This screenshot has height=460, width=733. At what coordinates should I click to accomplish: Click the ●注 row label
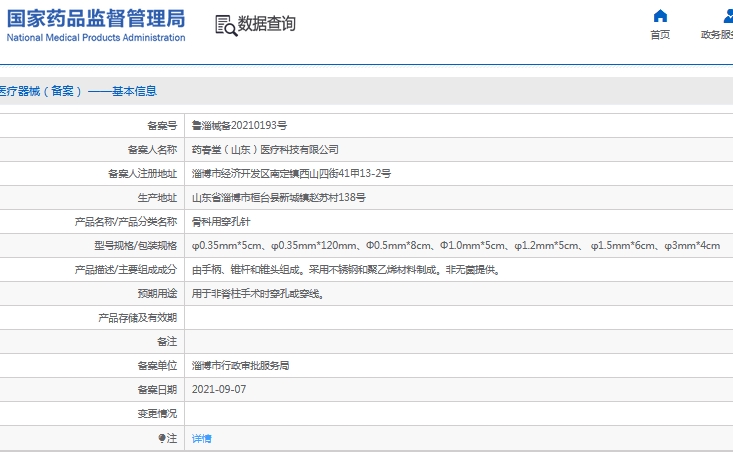(167, 438)
